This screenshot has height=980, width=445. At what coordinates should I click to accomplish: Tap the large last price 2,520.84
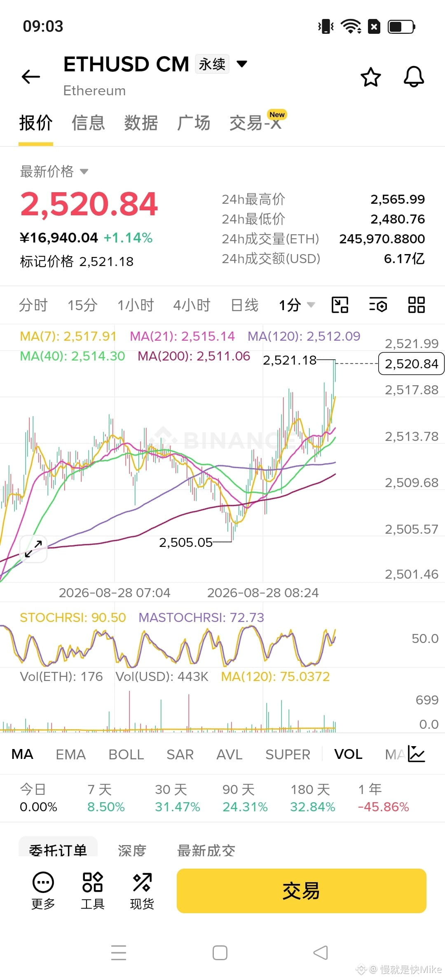pyautogui.click(x=89, y=204)
